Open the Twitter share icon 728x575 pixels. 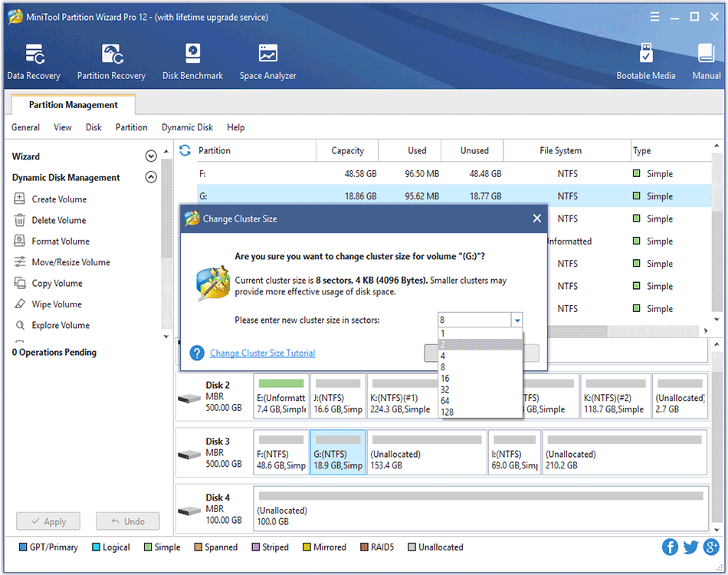point(690,547)
